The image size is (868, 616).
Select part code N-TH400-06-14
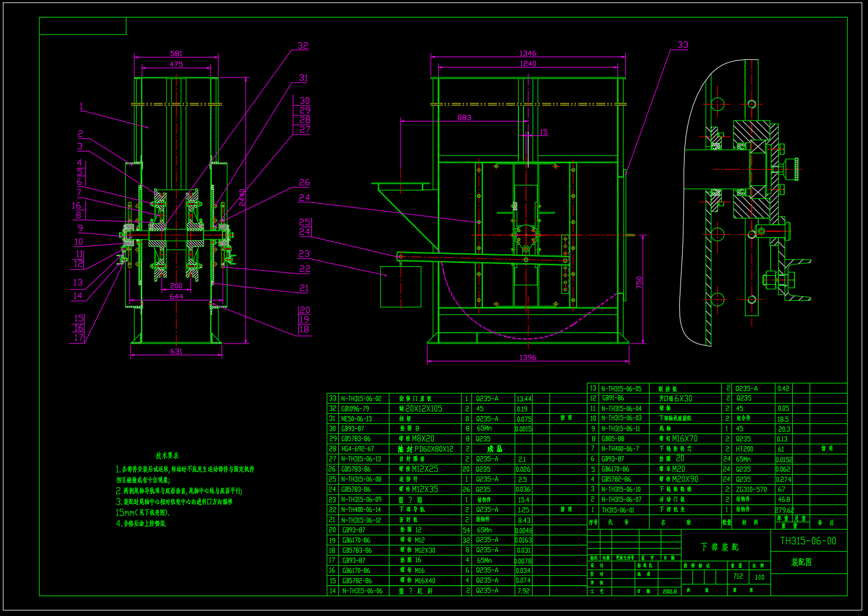click(361, 510)
